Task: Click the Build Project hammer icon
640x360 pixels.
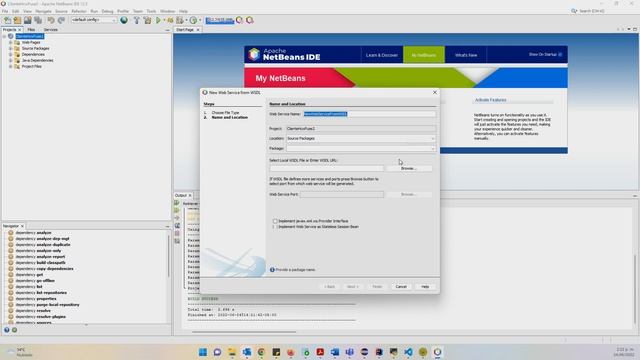Action: [136, 20]
